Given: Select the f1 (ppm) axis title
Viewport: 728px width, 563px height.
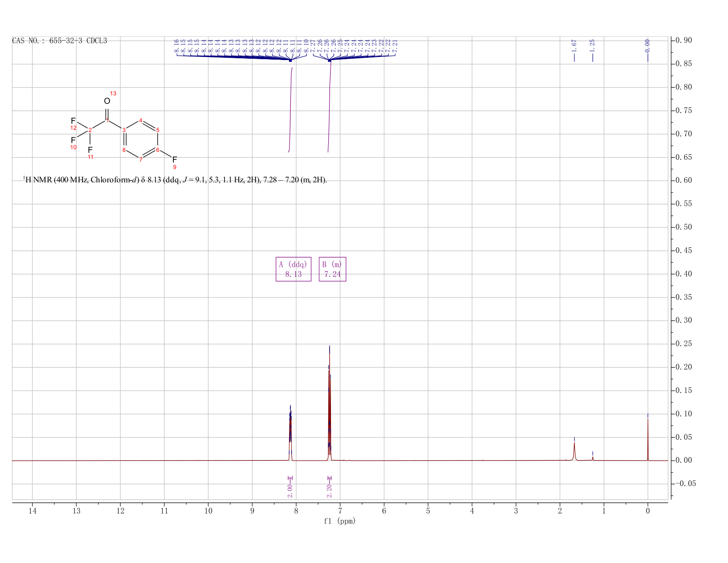Looking at the screenshot, I should click(340, 521).
